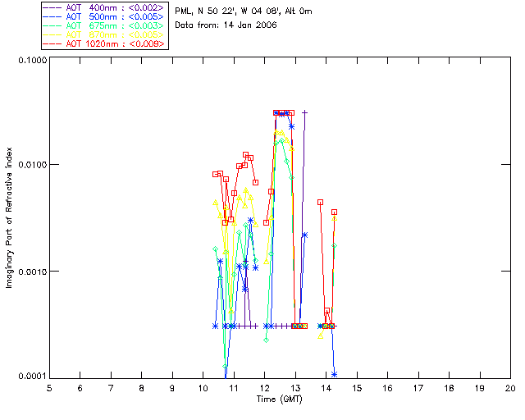
Task: Click the x-axis tick label 6
Action: pos(80,388)
